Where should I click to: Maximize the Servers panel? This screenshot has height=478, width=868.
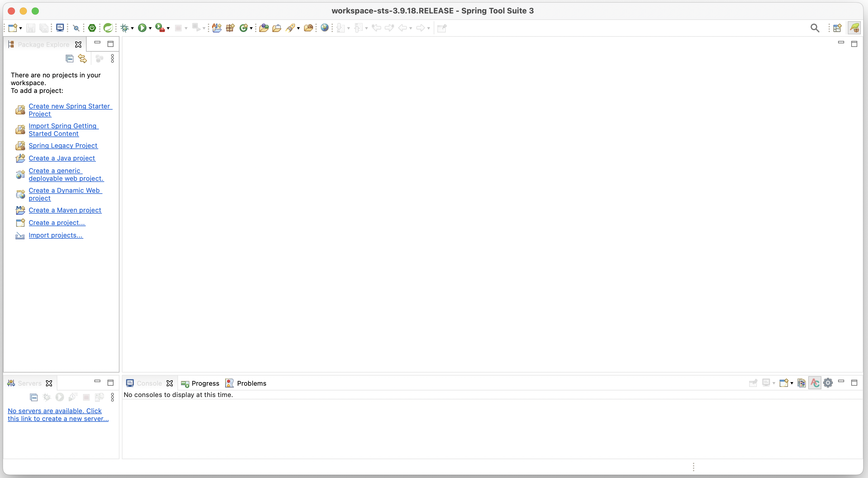click(x=111, y=383)
